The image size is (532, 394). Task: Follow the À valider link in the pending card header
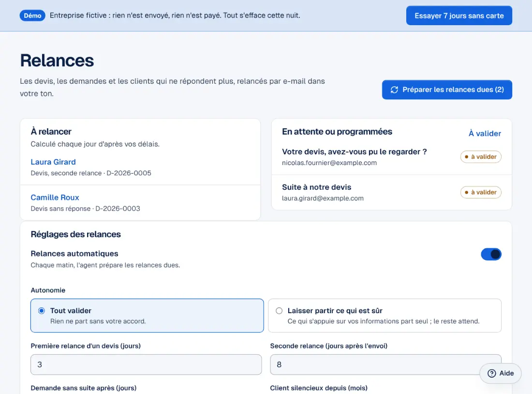coord(485,134)
